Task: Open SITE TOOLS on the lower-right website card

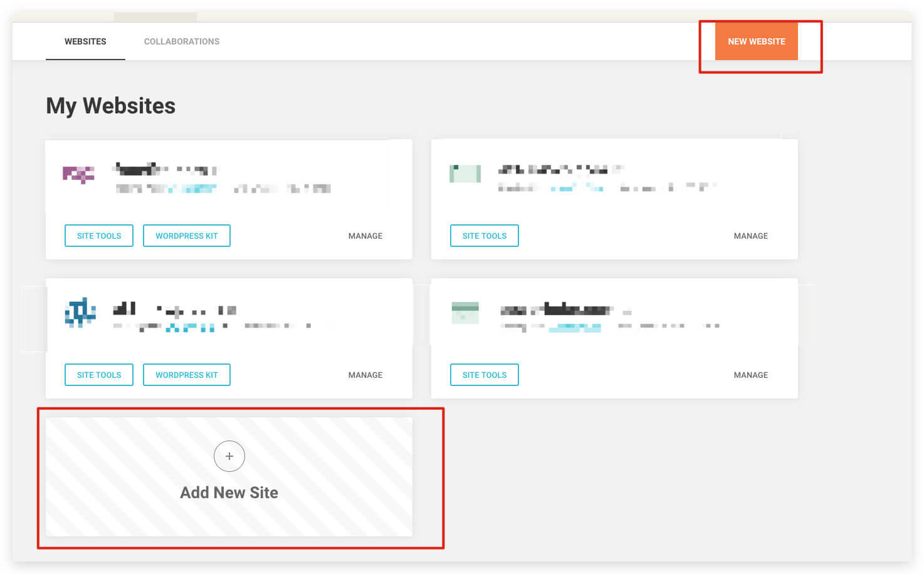Action: pos(484,375)
